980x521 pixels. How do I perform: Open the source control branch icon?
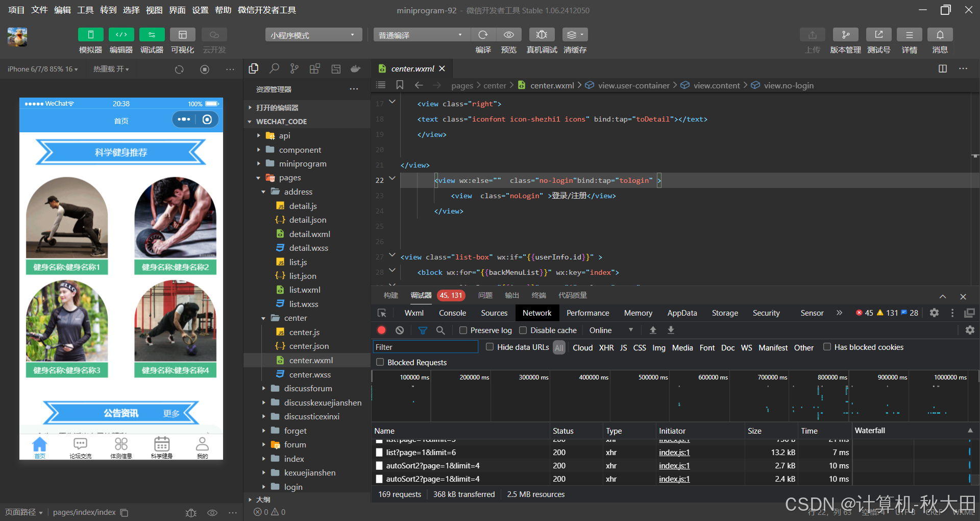point(295,68)
